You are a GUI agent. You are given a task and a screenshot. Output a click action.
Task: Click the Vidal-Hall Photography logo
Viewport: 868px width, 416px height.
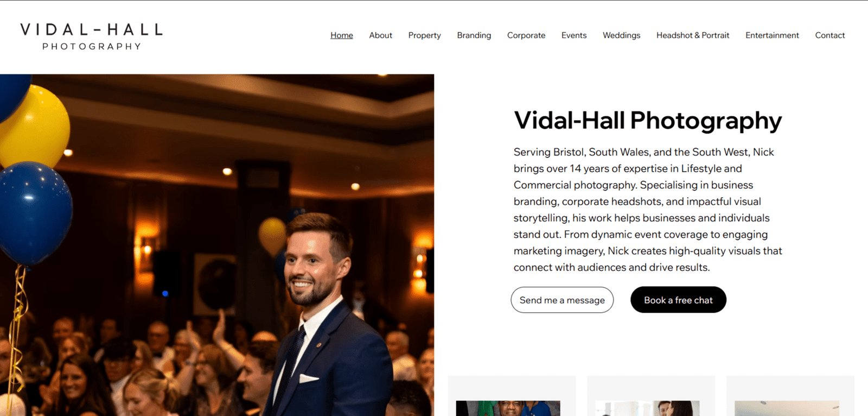91,36
